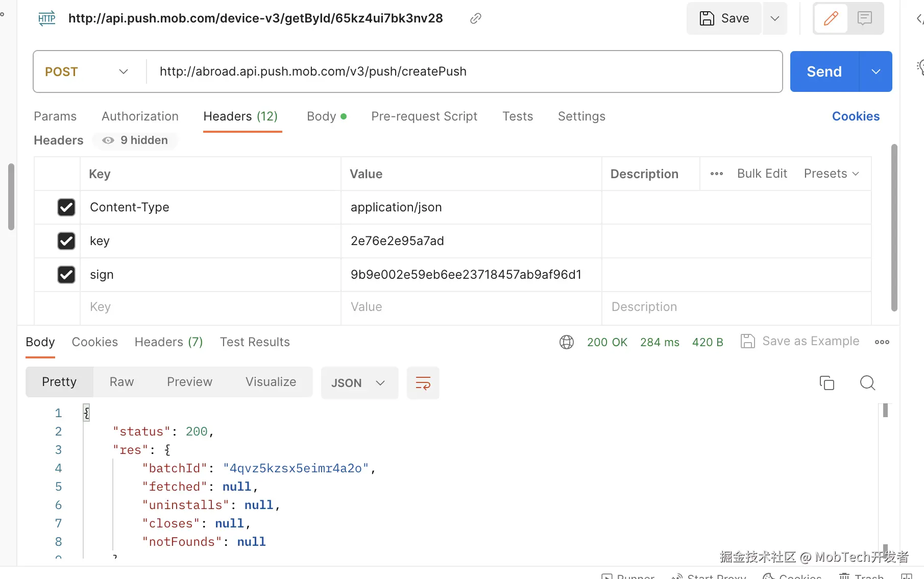Toggle word wrap in response body

[423, 383]
